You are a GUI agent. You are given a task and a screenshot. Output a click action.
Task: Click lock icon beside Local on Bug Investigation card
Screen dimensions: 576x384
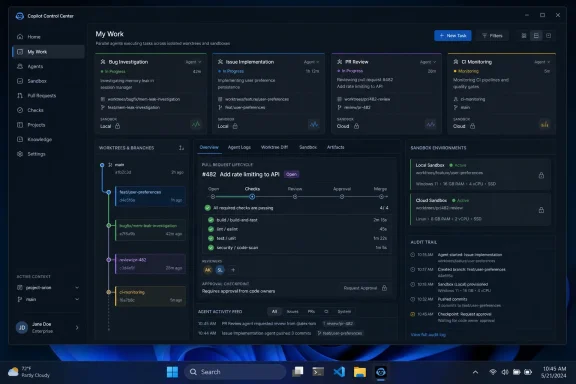tap(118, 126)
